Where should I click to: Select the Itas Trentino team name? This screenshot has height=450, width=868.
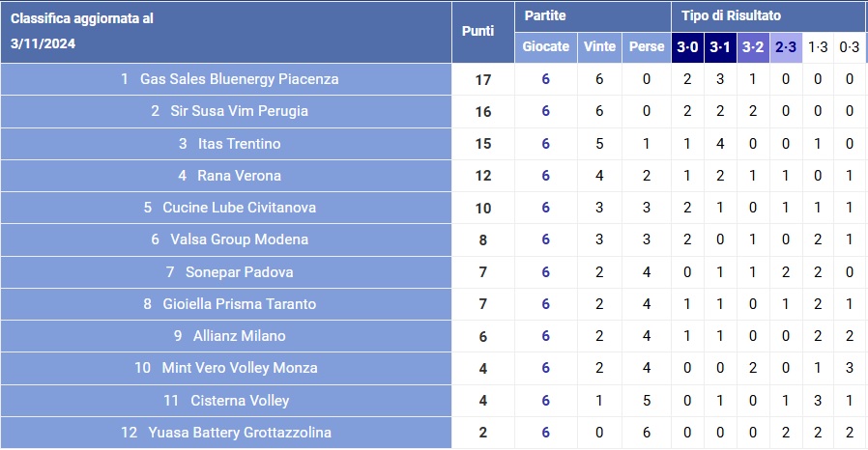[x=239, y=144]
